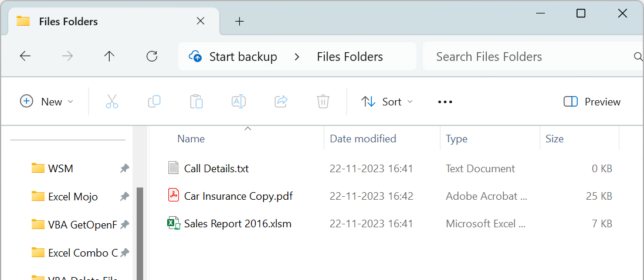Click the pin icon beside Excel Mojo

click(124, 197)
